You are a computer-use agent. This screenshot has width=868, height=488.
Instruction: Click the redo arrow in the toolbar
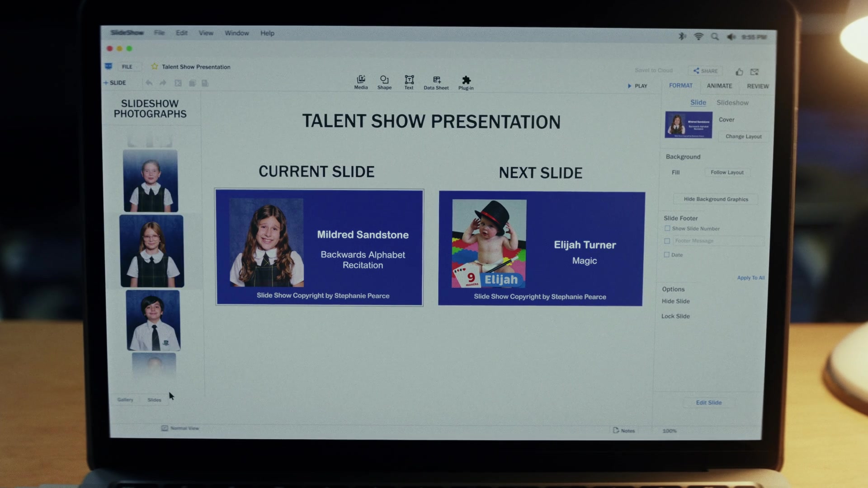[163, 83]
